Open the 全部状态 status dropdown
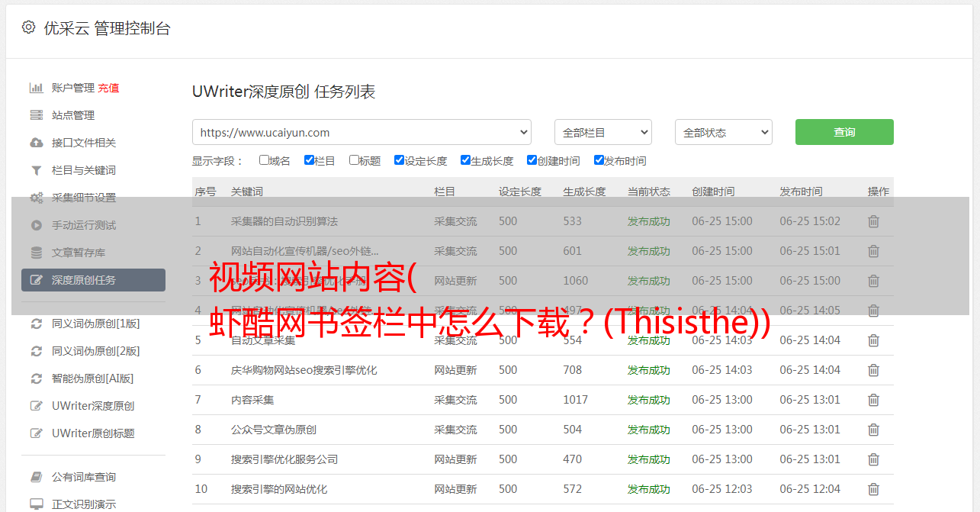The height and width of the screenshot is (512, 980). click(724, 132)
